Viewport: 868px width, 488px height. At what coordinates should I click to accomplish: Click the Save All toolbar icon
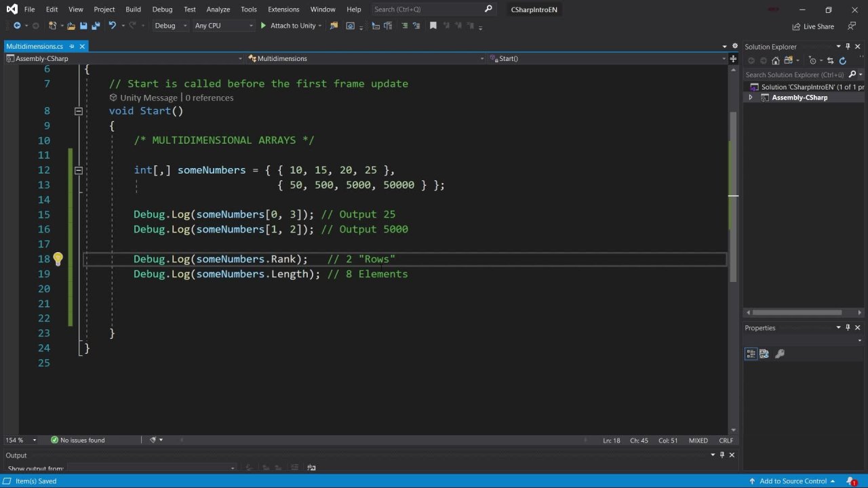(x=95, y=26)
